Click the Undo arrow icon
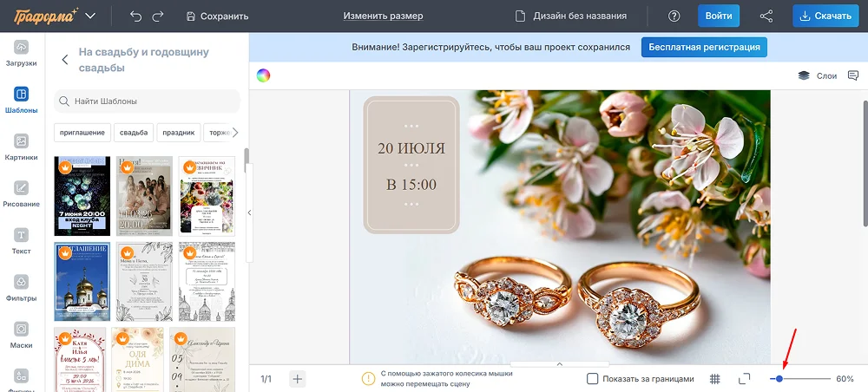The width and height of the screenshot is (868, 392). pos(135,16)
